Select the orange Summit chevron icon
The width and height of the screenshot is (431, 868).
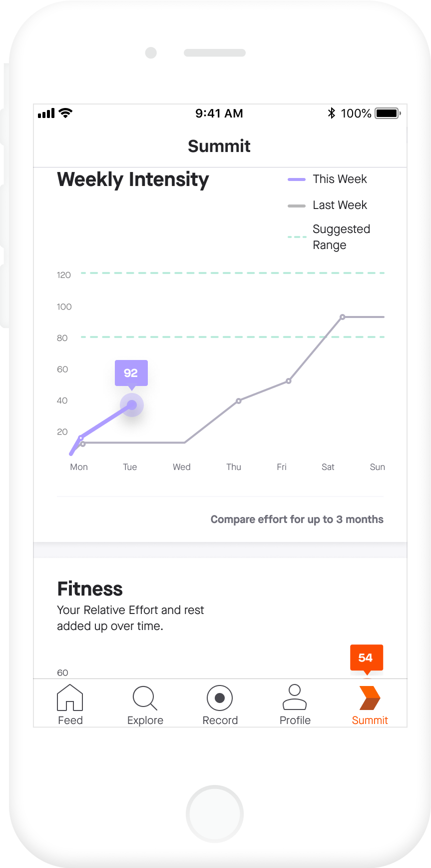(x=370, y=698)
